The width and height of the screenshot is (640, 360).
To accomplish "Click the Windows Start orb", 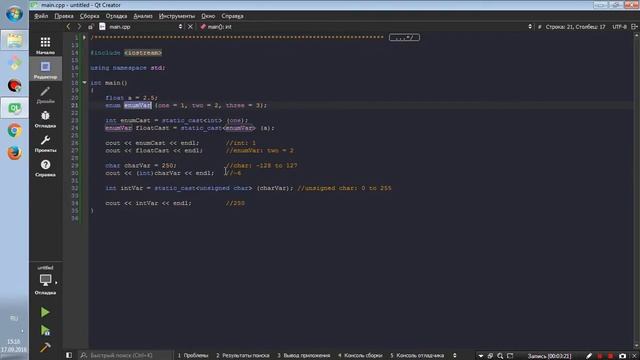I will (14, 14).
